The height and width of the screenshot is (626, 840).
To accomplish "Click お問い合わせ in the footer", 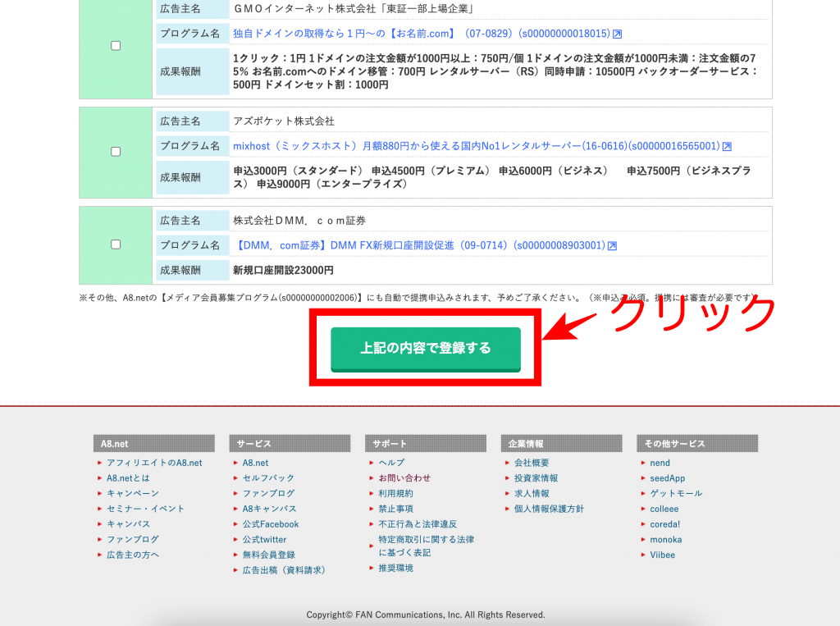I will 404,478.
